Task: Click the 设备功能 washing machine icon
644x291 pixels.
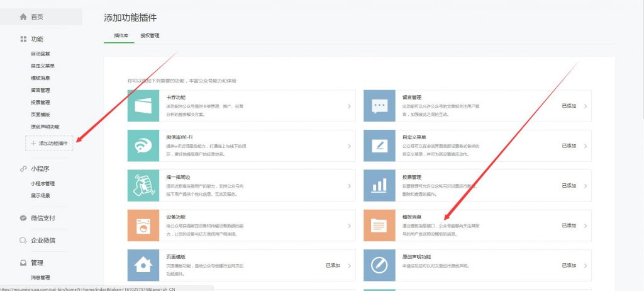Action: pyautogui.click(x=143, y=225)
